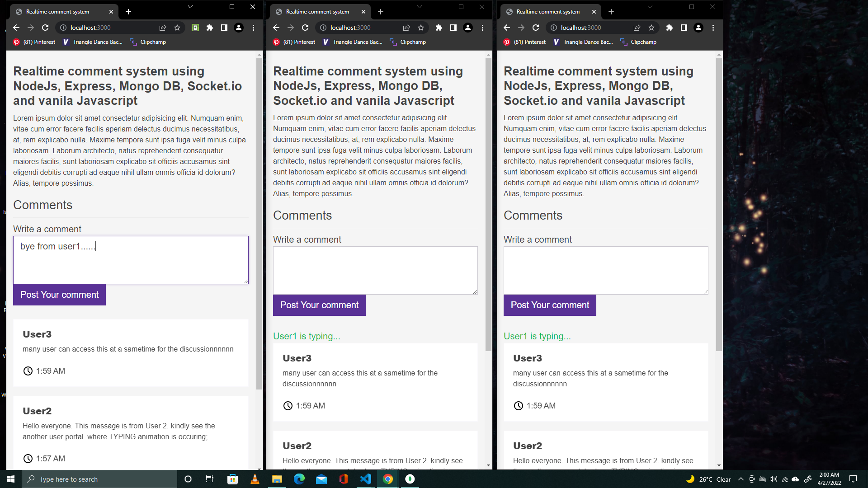
Task: Reload the page in the first browser window
Action: (45, 28)
